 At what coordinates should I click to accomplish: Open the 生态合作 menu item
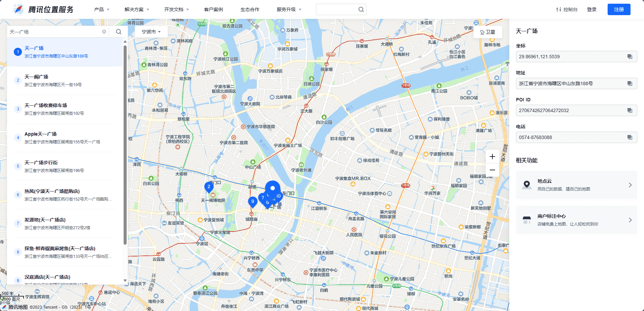point(250,9)
